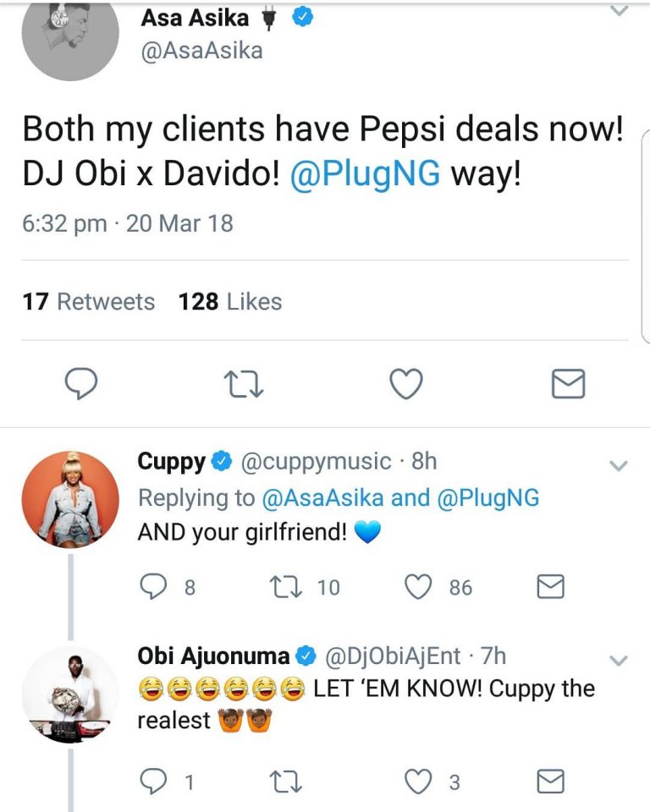This screenshot has height=812, width=650.
Task: Like Obi Ajuonuma's tweet
Action: pyautogui.click(x=418, y=782)
